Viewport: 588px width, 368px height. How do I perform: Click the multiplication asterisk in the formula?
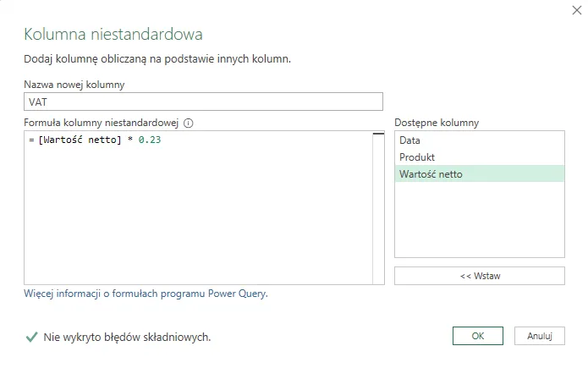[130, 140]
